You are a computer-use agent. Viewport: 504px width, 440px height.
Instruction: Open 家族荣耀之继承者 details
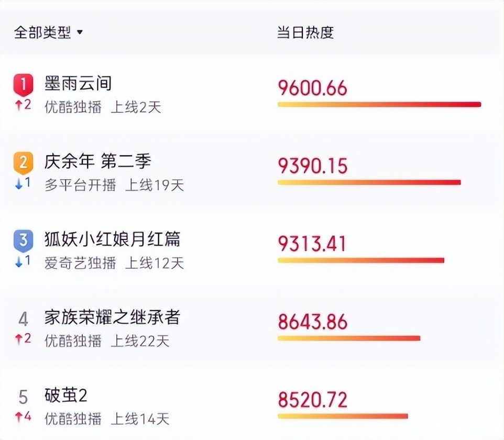(113, 317)
